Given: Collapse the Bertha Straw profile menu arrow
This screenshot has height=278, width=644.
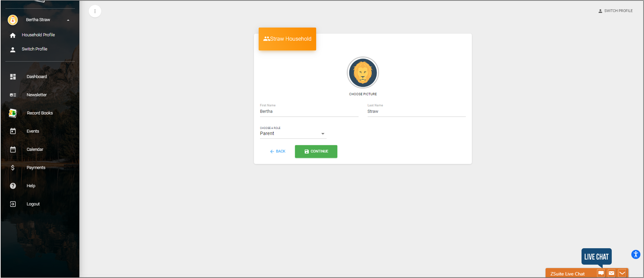Looking at the screenshot, I should click(x=68, y=20).
